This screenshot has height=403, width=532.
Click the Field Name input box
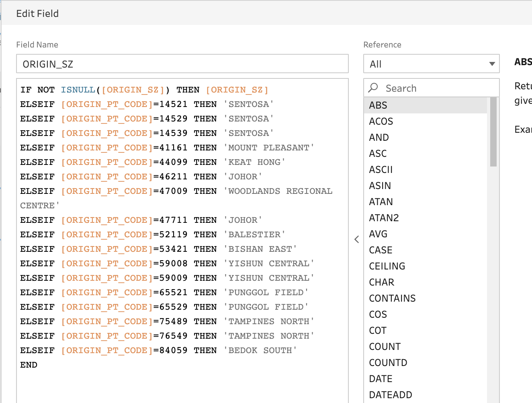coord(182,64)
